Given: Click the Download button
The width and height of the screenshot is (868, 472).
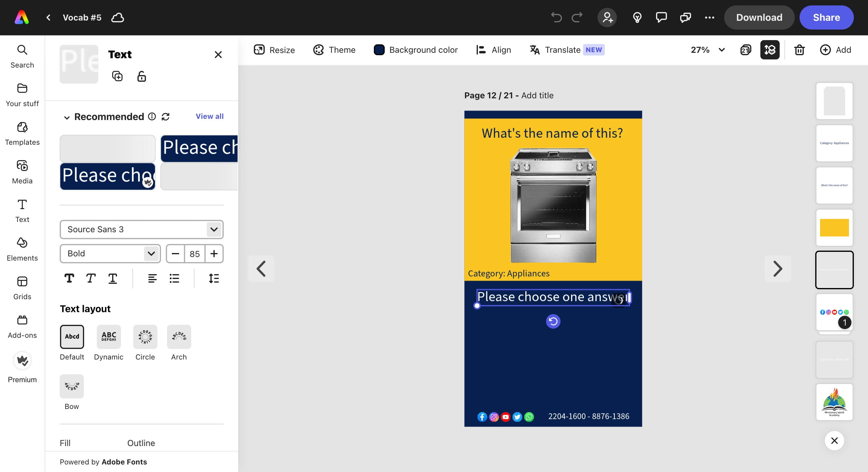Looking at the screenshot, I should pos(759,17).
